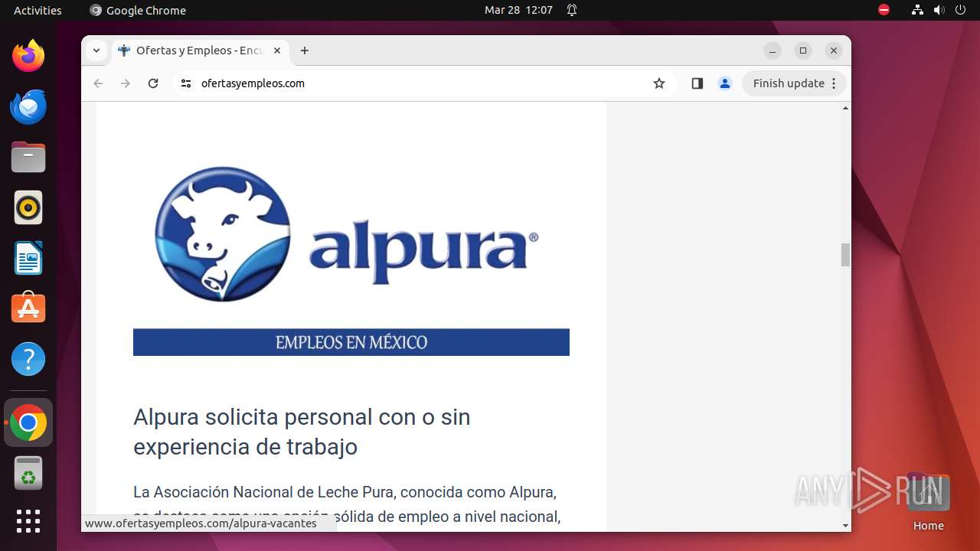The width and height of the screenshot is (980, 551).
Task: Launch LibreOffice Writer from the dock
Action: point(28,258)
